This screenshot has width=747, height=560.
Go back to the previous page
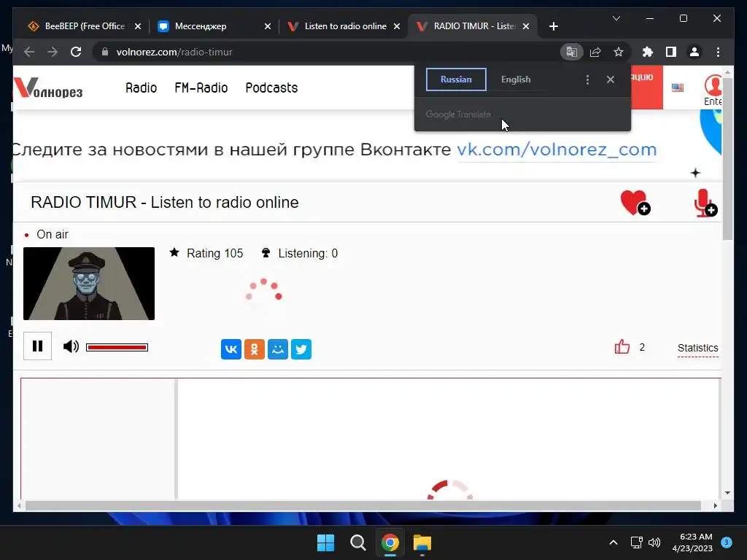tap(29, 52)
